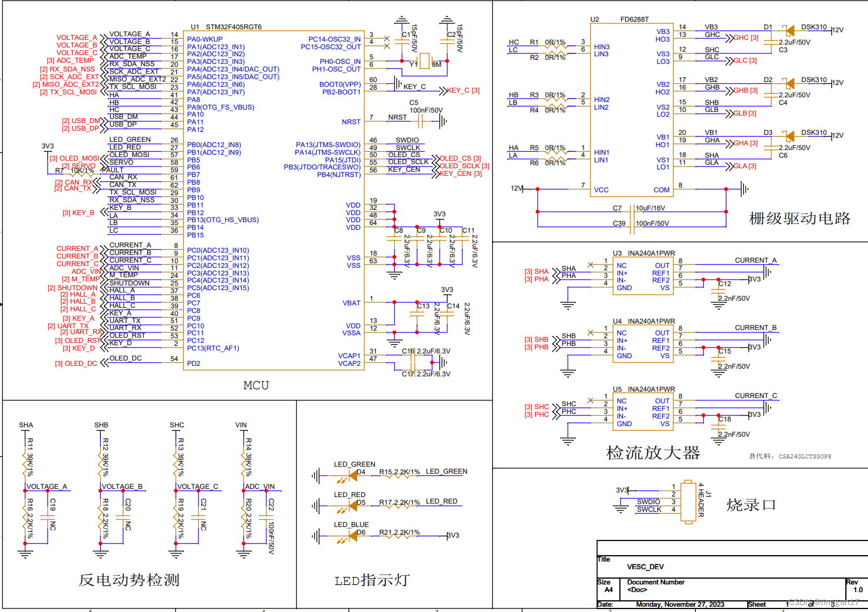This screenshot has height=612, width=868.
Task: Click the date Monday, November 27, 2023
Action: tap(680, 604)
